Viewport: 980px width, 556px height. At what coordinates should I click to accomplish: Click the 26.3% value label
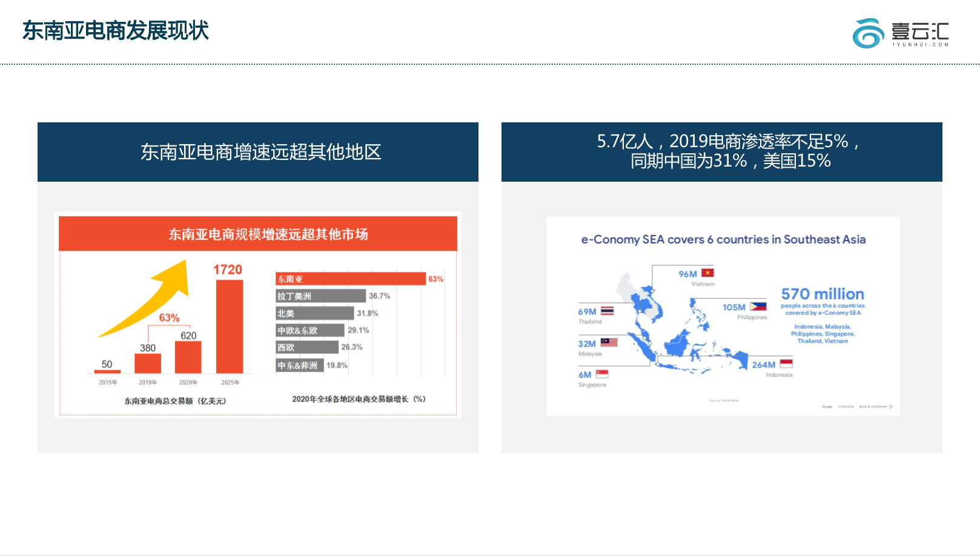[352, 347]
